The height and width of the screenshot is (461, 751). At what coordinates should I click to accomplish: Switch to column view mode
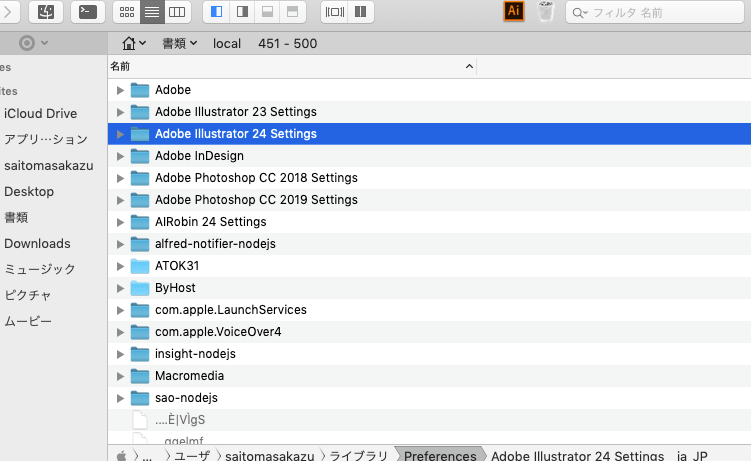point(177,12)
